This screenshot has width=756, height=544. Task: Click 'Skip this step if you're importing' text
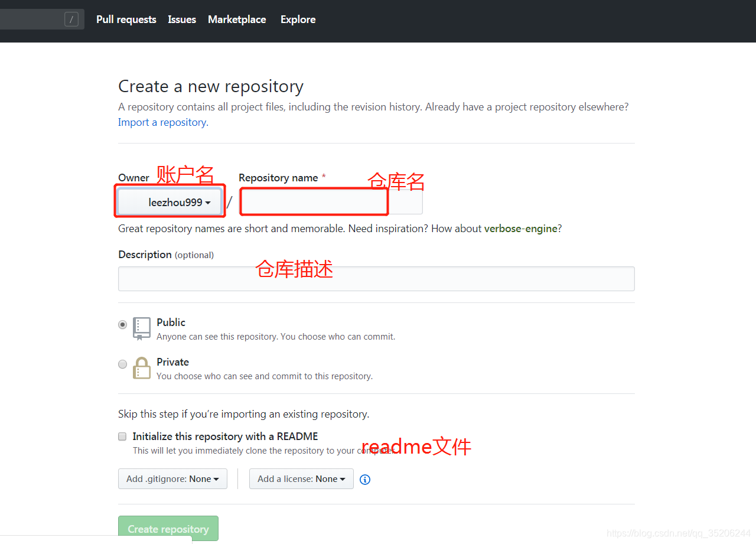(x=243, y=414)
